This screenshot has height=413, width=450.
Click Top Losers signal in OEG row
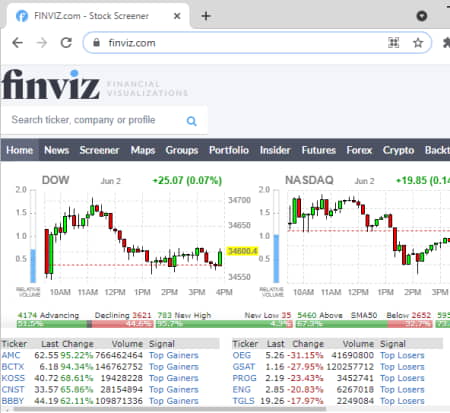click(402, 355)
